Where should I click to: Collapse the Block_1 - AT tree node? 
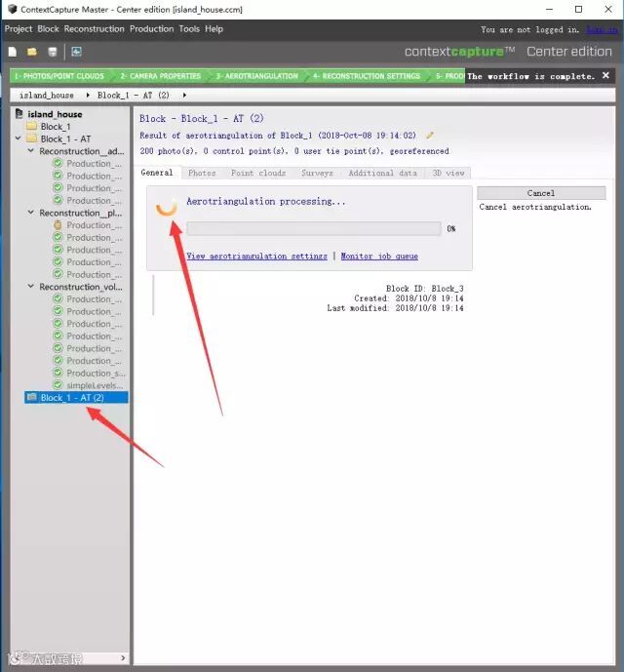[x=18, y=138]
